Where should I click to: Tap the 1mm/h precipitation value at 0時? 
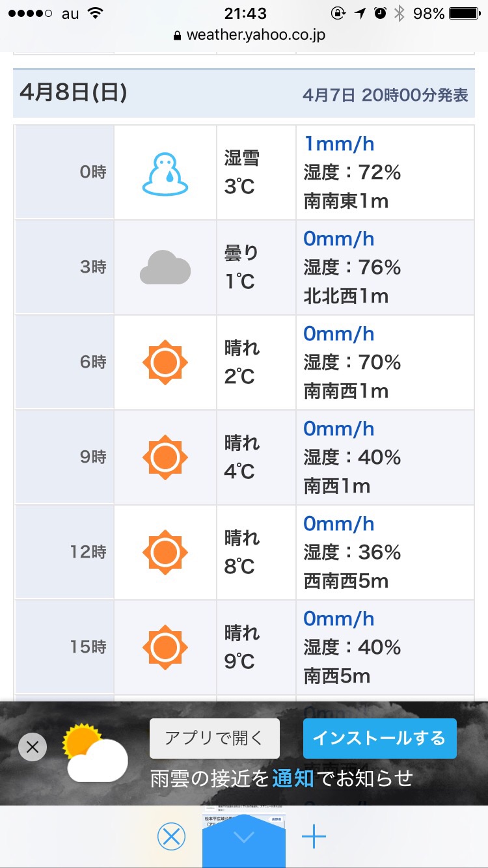pos(339,144)
